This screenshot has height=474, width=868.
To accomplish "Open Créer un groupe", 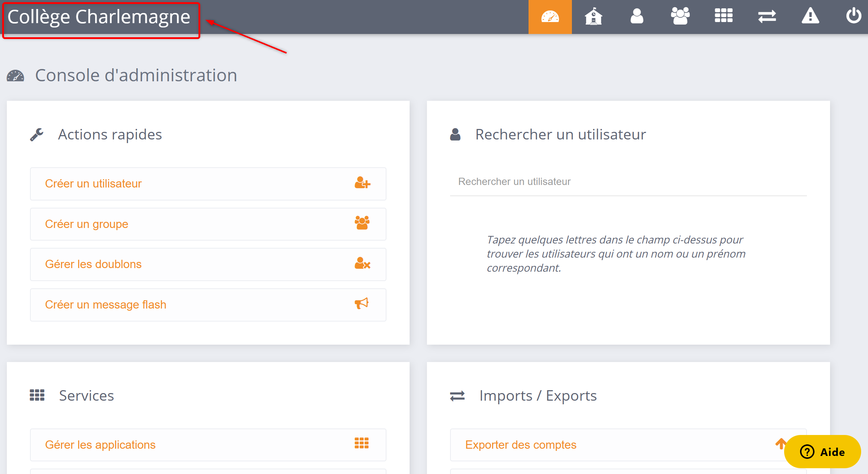I will tap(208, 224).
